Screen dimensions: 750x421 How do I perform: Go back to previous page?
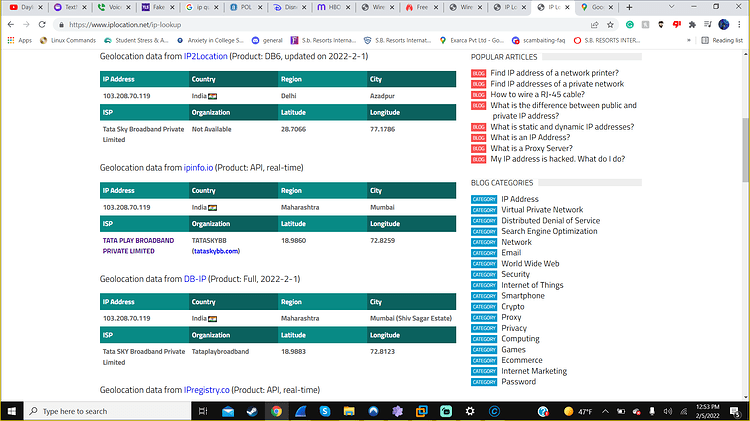[x=11, y=24]
